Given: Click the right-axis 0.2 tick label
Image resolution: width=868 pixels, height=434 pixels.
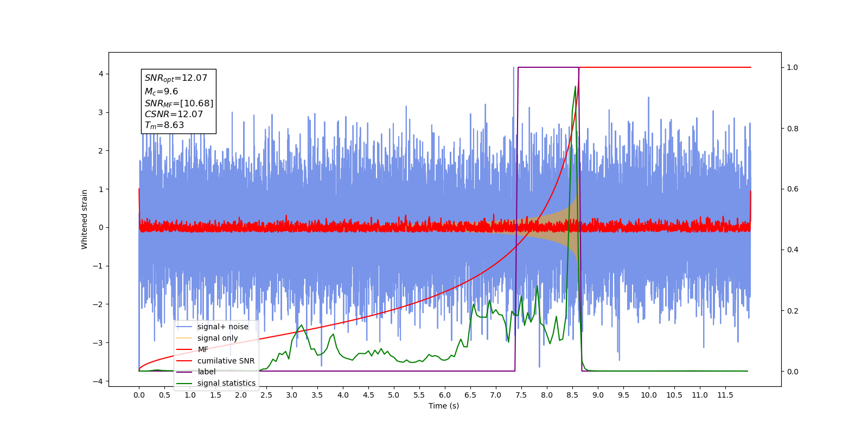Looking at the screenshot, I should pos(793,311).
